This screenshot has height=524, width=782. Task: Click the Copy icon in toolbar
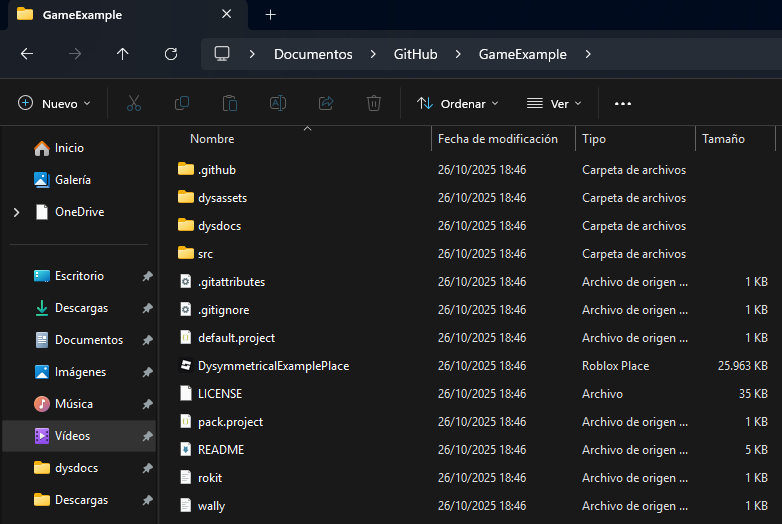click(182, 103)
